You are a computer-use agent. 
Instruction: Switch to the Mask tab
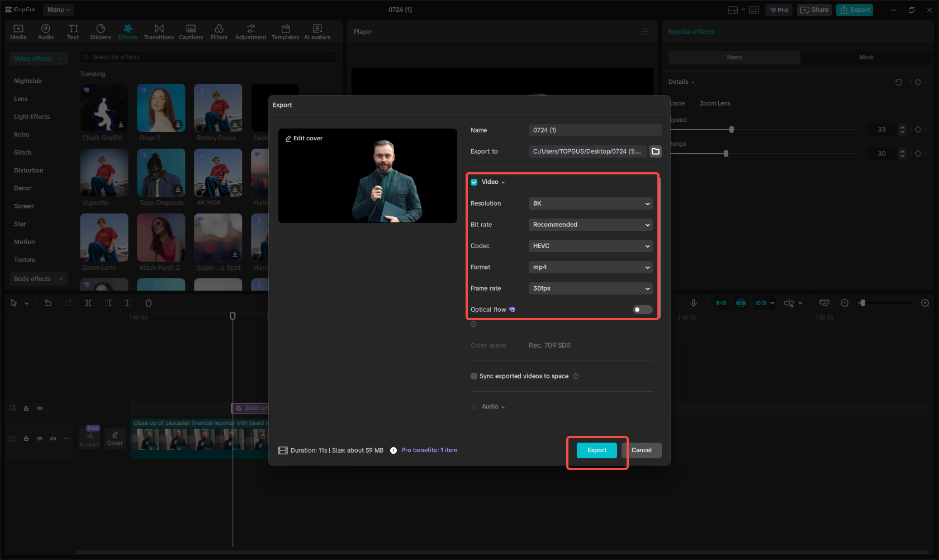pos(866,57)
